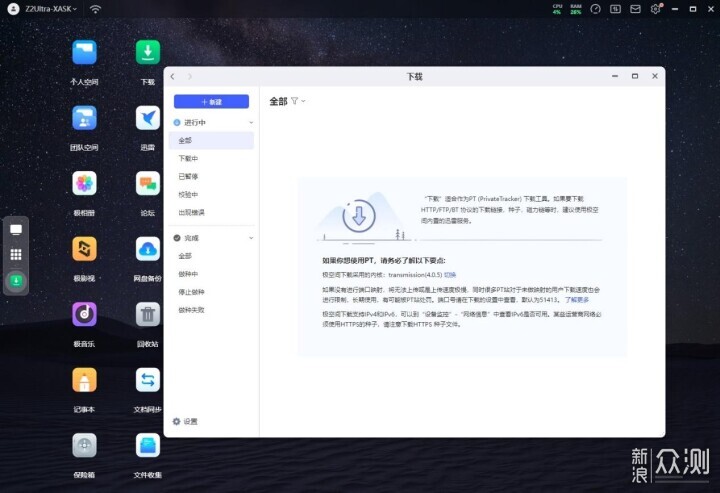Open the 保险箱 safe box app
The height and width of the screenshot is (493, 720).
(x=84, y=445)
